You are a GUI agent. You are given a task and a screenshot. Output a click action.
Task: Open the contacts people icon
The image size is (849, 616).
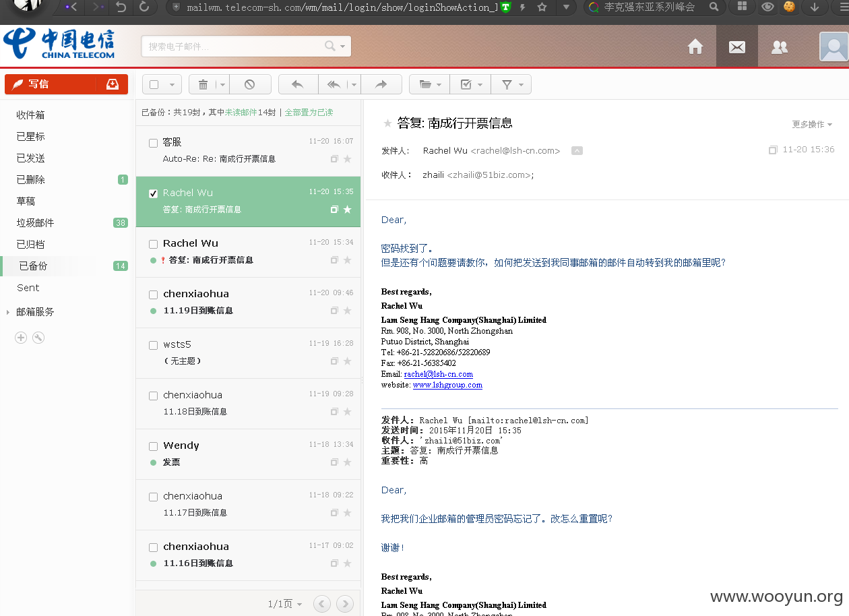click(780, 47)
